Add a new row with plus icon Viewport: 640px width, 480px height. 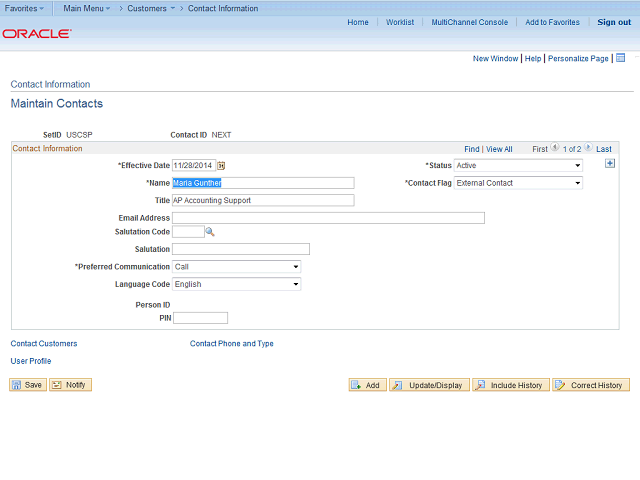[x=610, y=164]
